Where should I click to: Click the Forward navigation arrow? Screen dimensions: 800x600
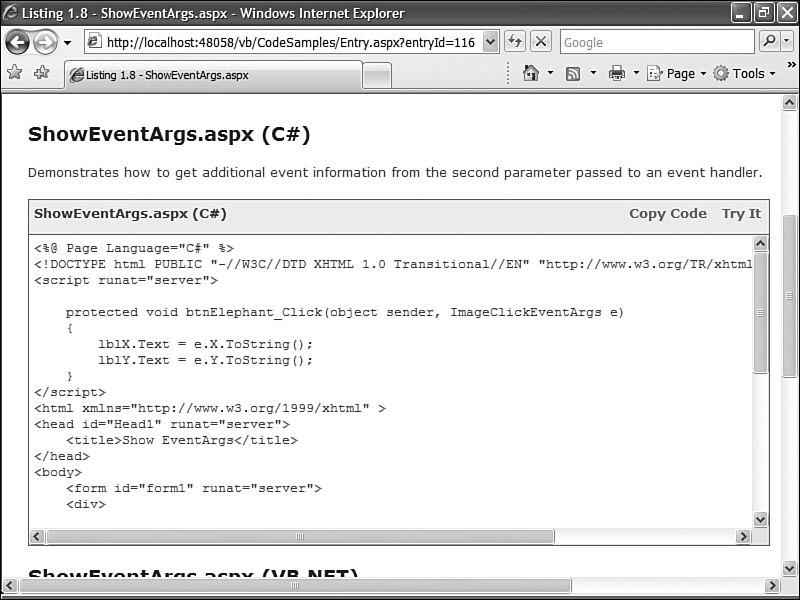click(43, 41)
